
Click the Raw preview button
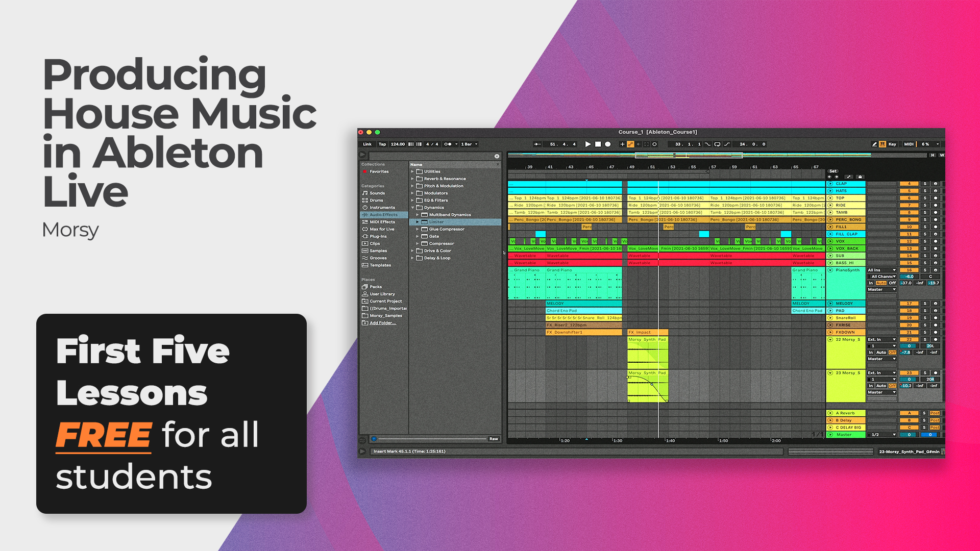click(x=494, y=439)
